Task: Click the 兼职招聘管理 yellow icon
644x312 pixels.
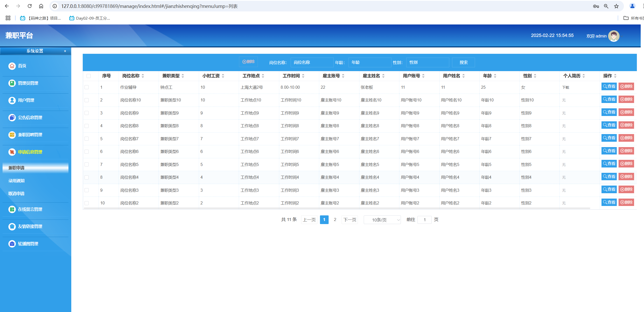Action: [x=12, y=135]
